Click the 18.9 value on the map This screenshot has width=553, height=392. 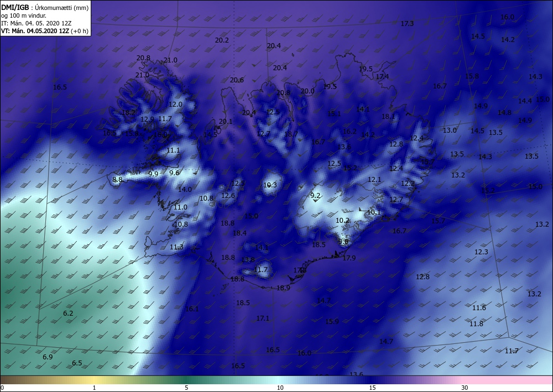pyautogui.click(x=284, y=288)
